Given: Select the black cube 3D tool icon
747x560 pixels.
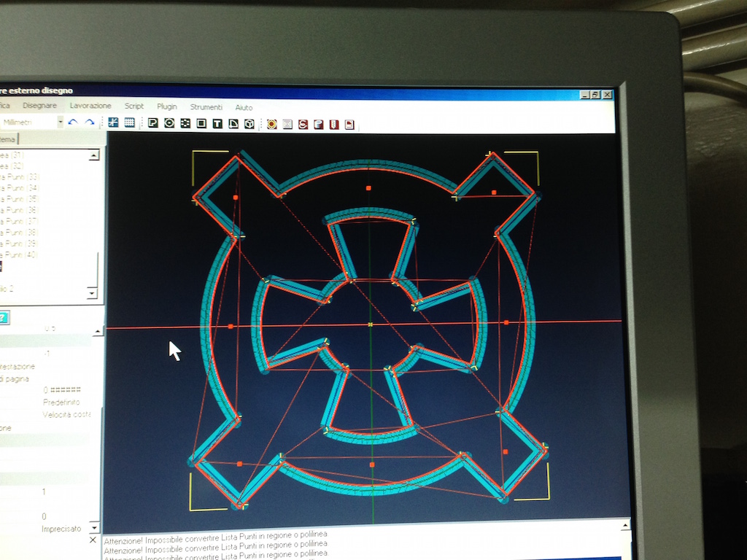Looking at the screenshot, I should (249, 124).
